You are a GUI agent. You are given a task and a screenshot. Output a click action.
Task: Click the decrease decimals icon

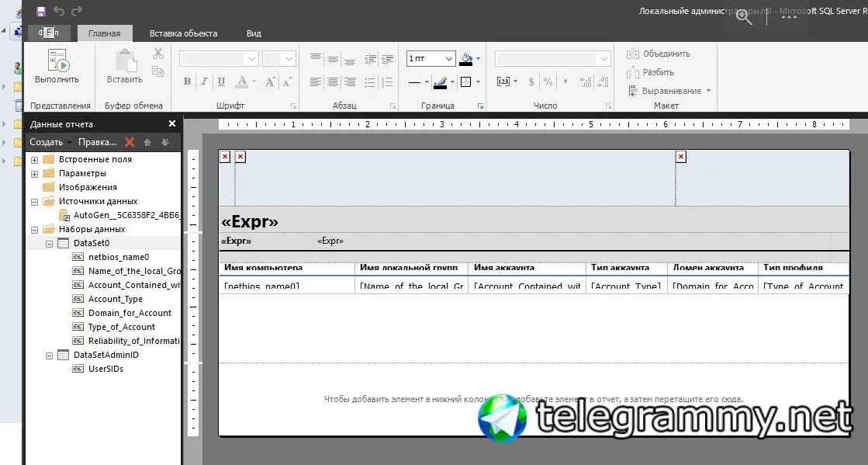point(603,82)
